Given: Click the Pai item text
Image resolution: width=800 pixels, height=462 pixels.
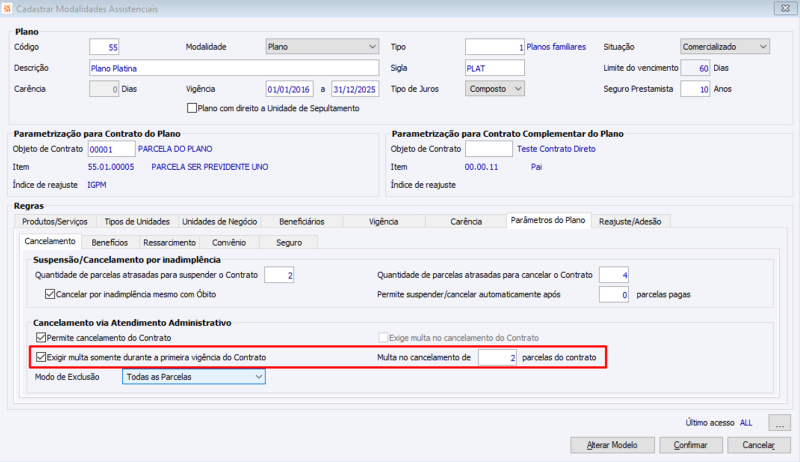Looking at the screenshot, I should tap(536, 167).
